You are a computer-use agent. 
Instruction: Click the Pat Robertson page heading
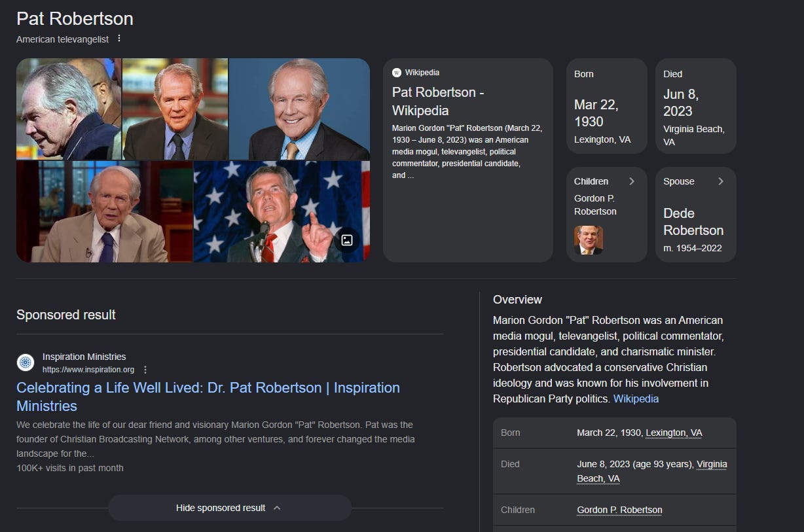75,18
